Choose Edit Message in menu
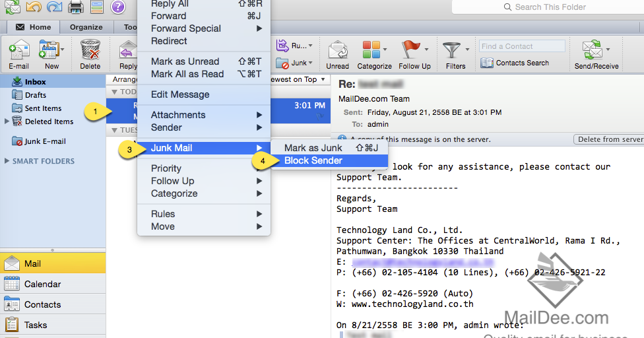Image resolution: width=644 pixels, height=338 pixels. click(204, 94)
